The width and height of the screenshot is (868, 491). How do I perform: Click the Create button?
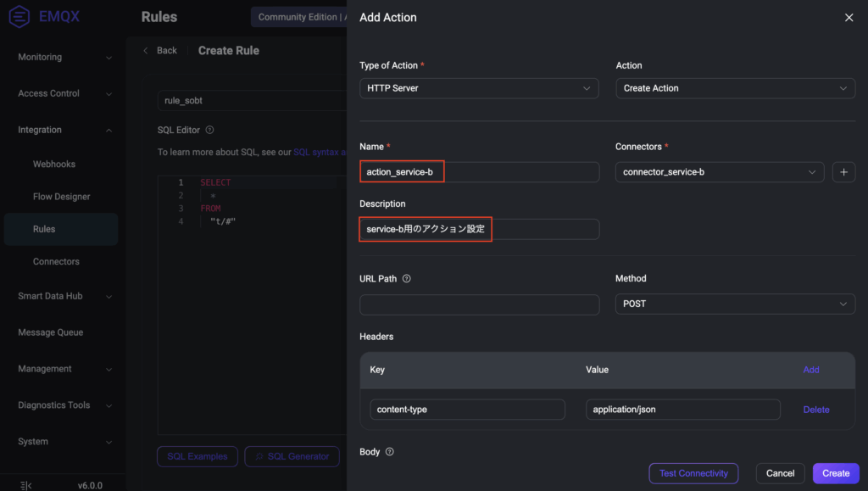836,473
